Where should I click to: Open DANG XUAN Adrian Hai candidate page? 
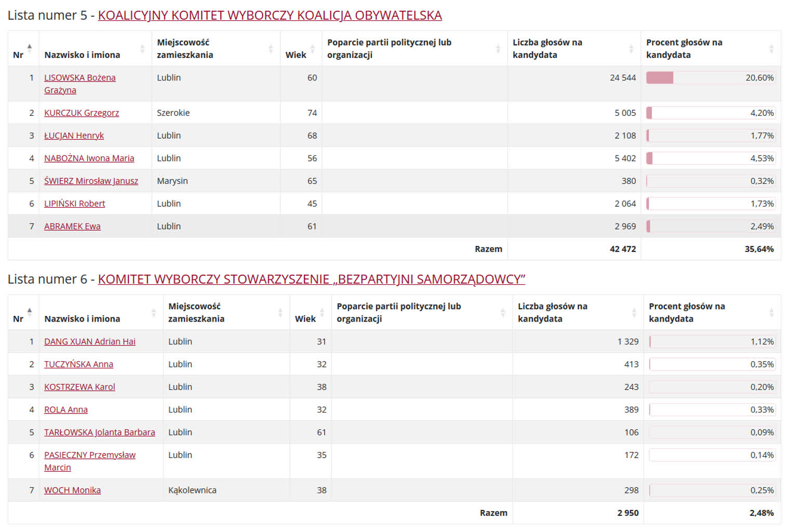point(89,341)
